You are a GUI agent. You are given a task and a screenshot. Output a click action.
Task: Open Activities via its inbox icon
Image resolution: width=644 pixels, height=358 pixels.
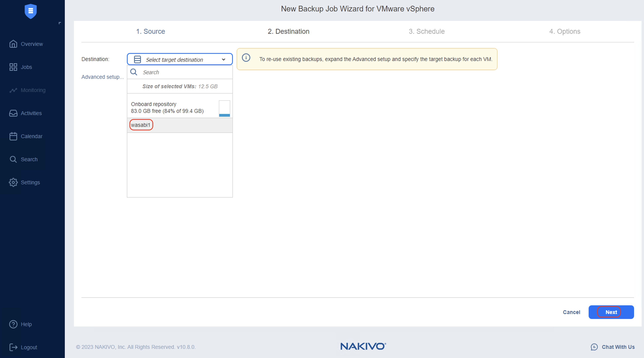tap(13, 113)
